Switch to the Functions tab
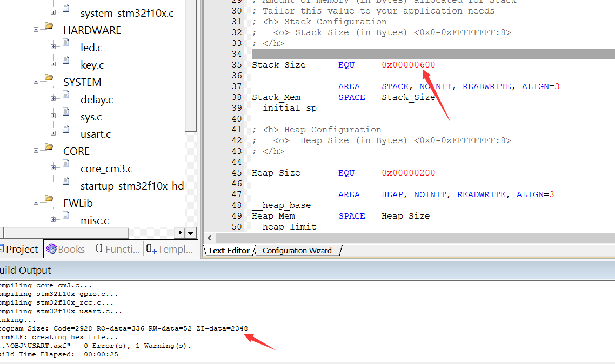The width and height of the screenshot is (615, 364). pos(117,249)
